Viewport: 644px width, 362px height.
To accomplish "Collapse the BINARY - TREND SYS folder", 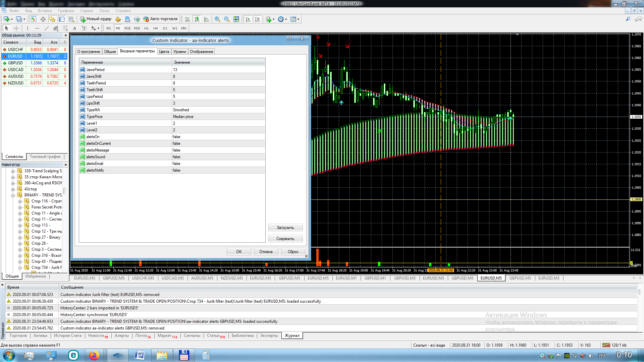I will [13, 195].
